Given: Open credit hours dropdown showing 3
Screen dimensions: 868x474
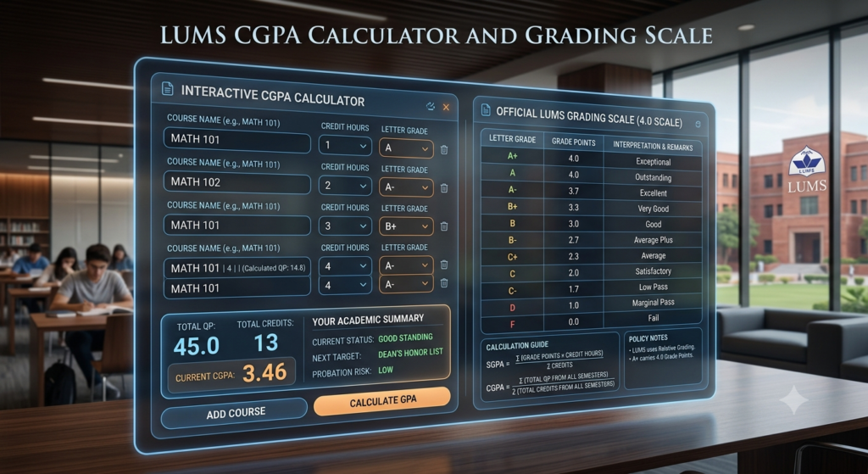Looking at the screenshot, I should [346, 226].
